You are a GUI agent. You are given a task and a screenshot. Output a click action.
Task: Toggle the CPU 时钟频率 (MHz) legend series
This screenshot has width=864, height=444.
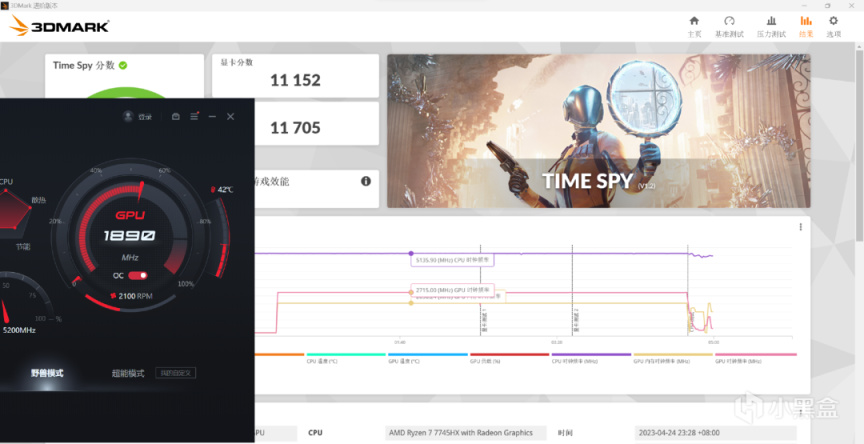pos(591,358)
